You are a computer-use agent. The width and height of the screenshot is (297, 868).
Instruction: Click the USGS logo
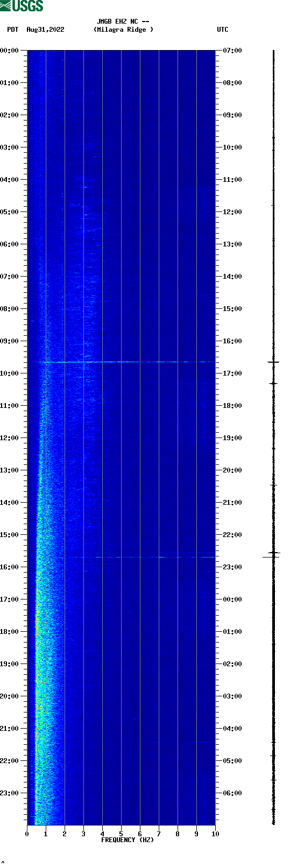22,6
